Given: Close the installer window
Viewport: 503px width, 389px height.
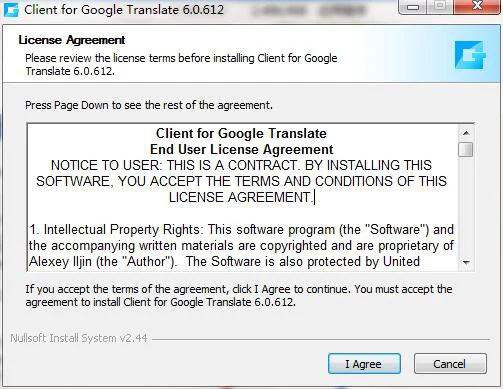Looking at the screenshot, I should tap(477, 6).
